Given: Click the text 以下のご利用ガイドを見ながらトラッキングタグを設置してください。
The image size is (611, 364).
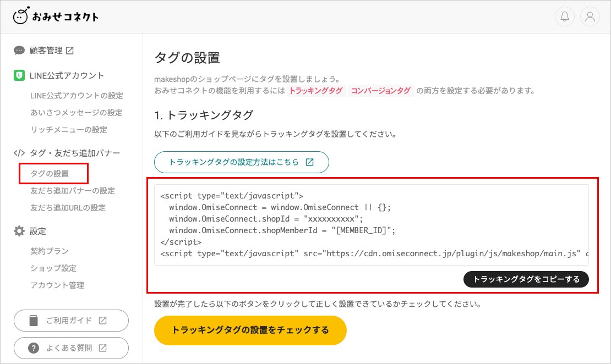Looking at the screenshot, I should point(275,134).
